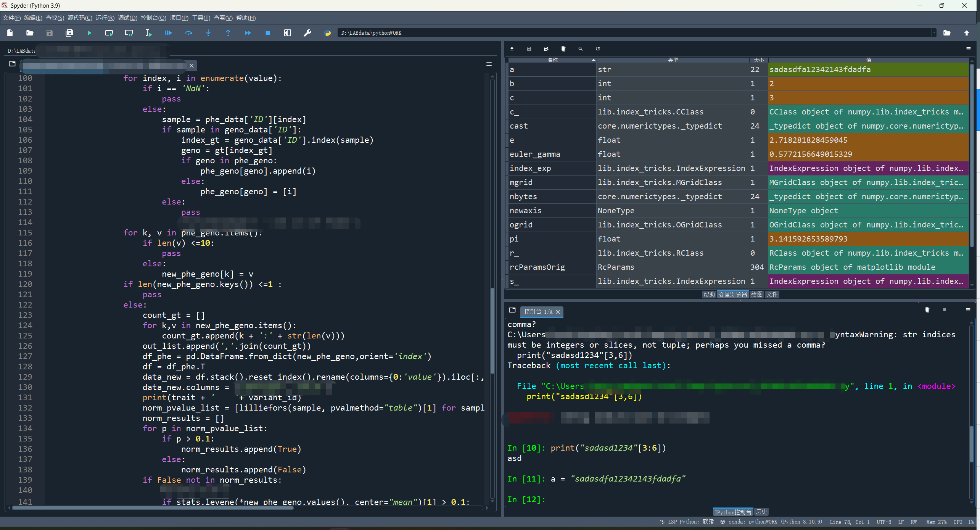Sort variables by 名称 column header
Viewport: 980px width, 530px height.
(x=552, y=60)
